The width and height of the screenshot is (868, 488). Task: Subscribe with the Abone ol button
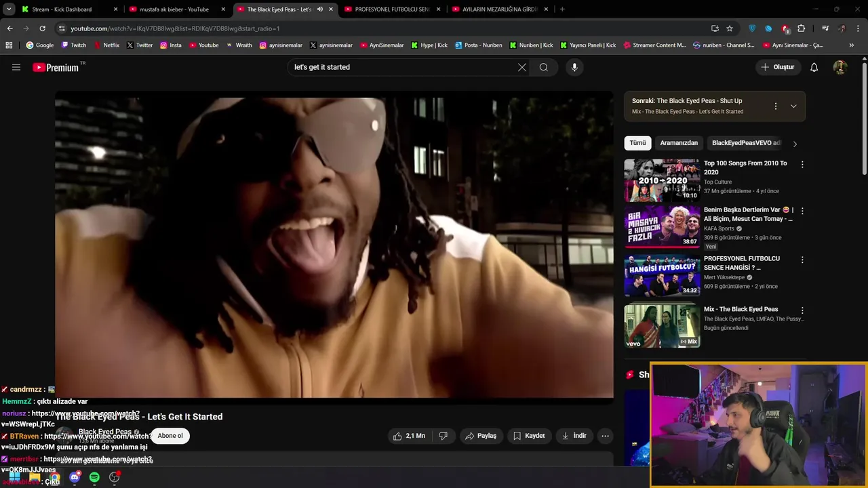click(170, 436)
